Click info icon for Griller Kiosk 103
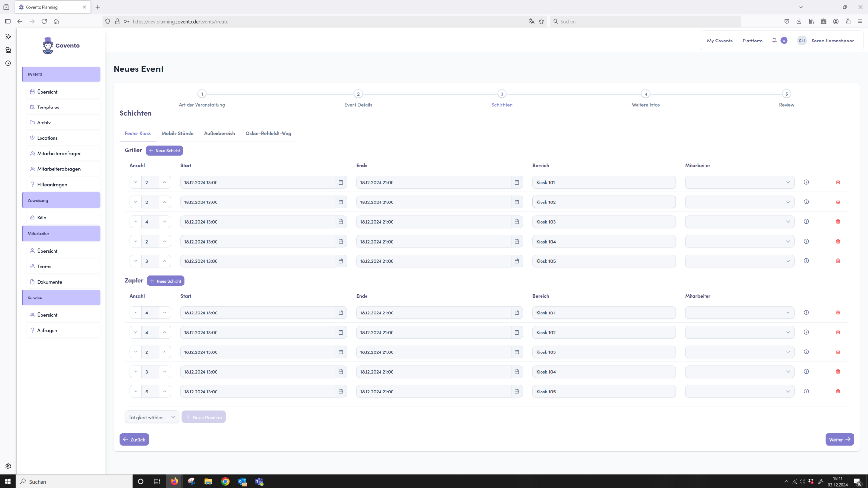The height and width of the screenshot is (488, 868). tap(806, 222)
